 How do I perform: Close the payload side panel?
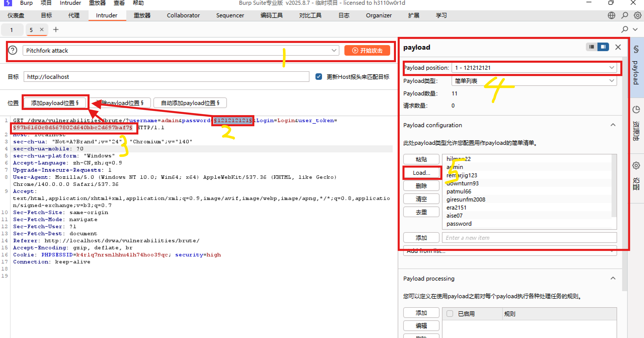pyautogui.click(x=618, y=47)
